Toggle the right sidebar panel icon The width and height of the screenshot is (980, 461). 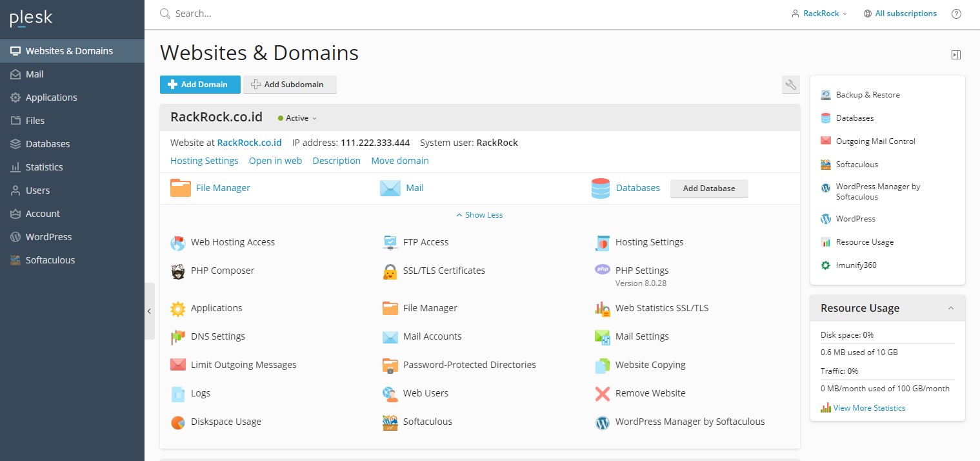pos(956,56)
